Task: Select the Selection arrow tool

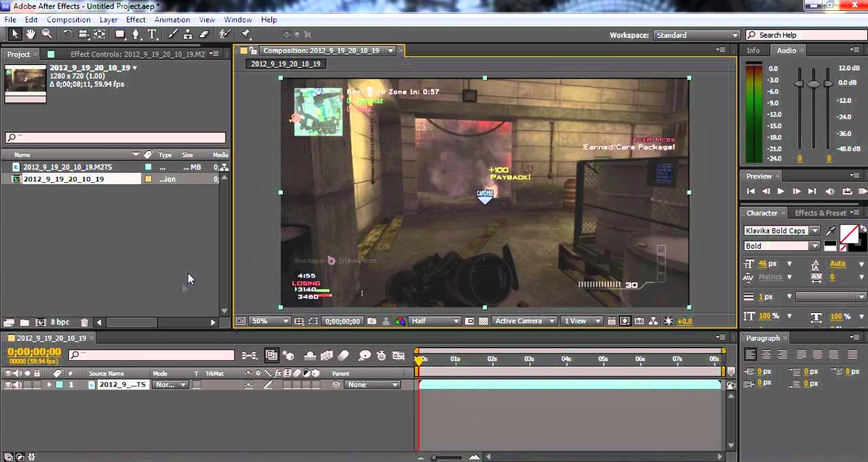Action: pyautogui.click(x=15, y=35)
